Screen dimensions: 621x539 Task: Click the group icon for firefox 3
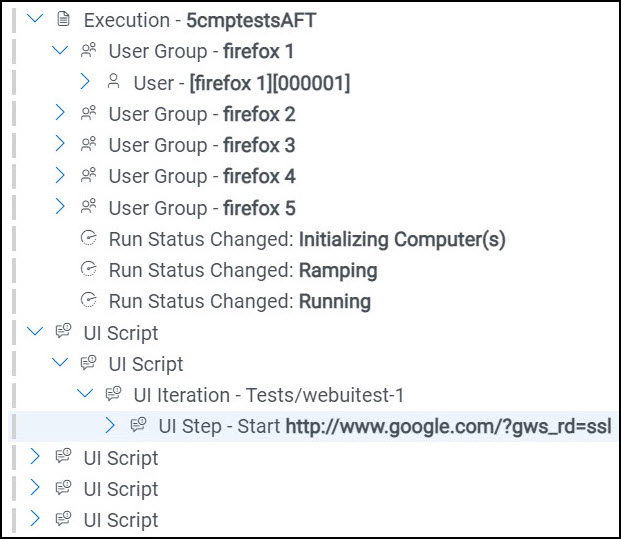pos(89,145)
